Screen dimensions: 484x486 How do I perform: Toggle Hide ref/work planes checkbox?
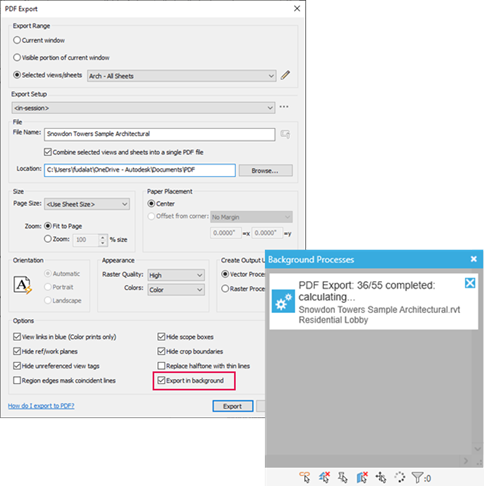[x=17, y=351]
